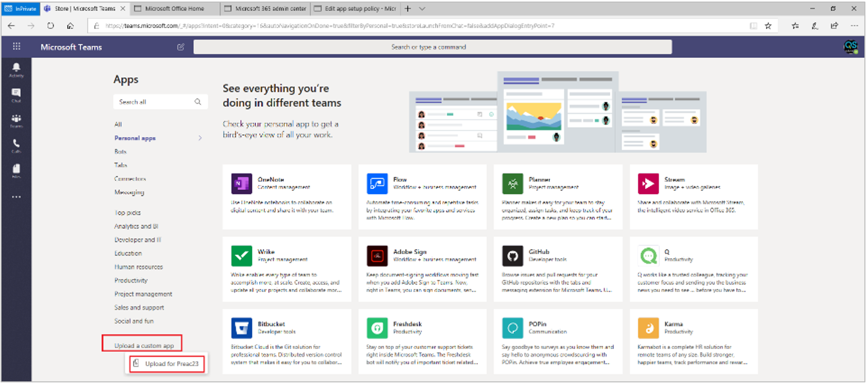Select the GitHub app icon
The width and height of the screenshot is (868, 386).
(x=513, y=256)
